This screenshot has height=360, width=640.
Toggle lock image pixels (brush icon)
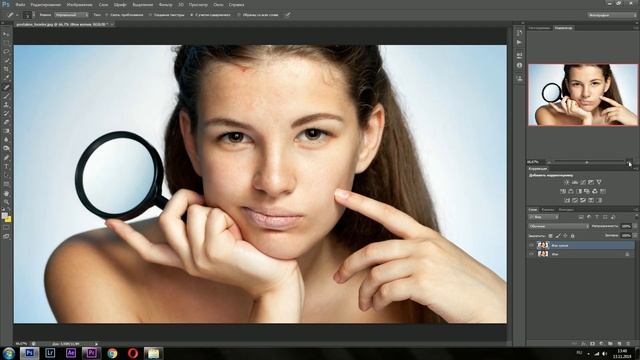point(558,236)
